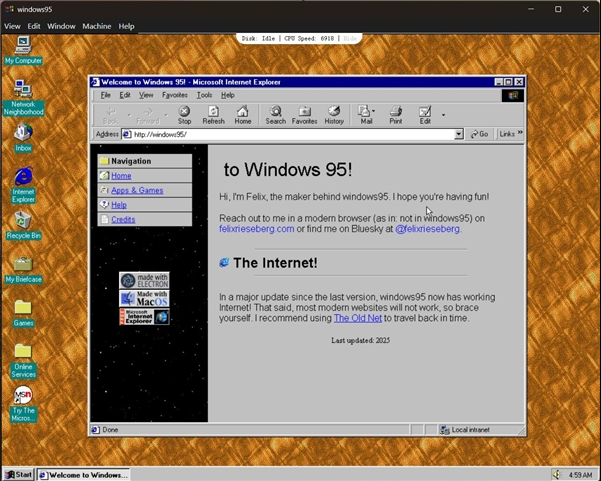Open the Start menu button
The image size is (601, 481).
click(x=18, y=474)
